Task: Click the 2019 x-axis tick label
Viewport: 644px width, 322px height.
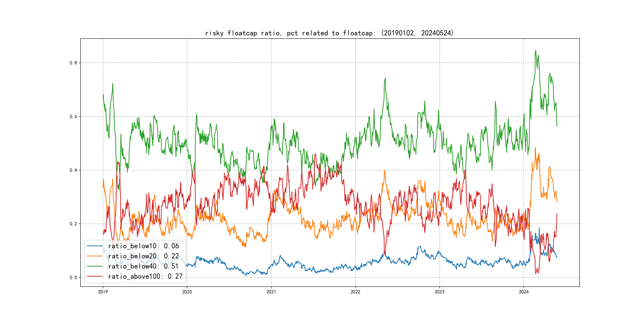Action: [x=103, y=292]
